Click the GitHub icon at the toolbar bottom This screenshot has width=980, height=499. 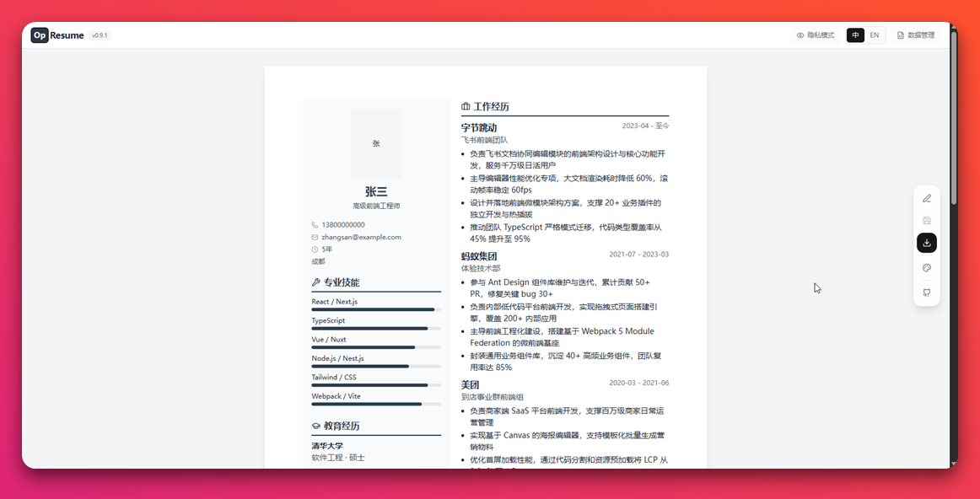coord(927,292)
